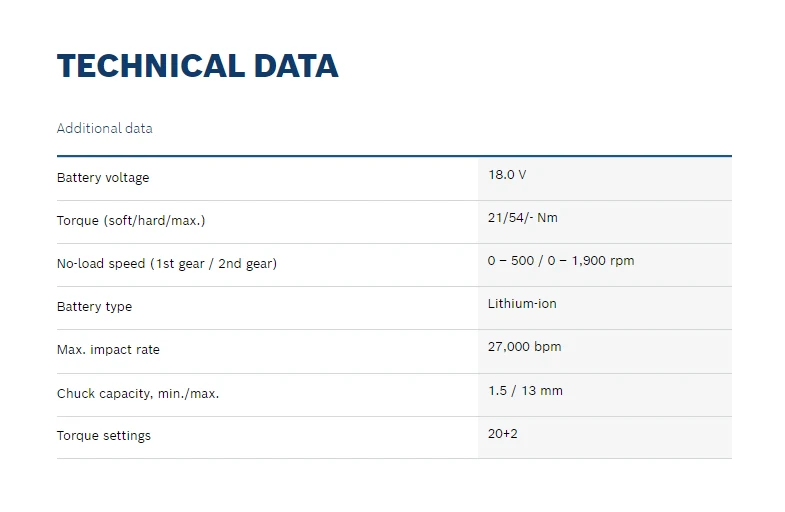This screenshot has width=785, height=512.
Task: Click the Lithium-ion value
Action: (522, 304)
